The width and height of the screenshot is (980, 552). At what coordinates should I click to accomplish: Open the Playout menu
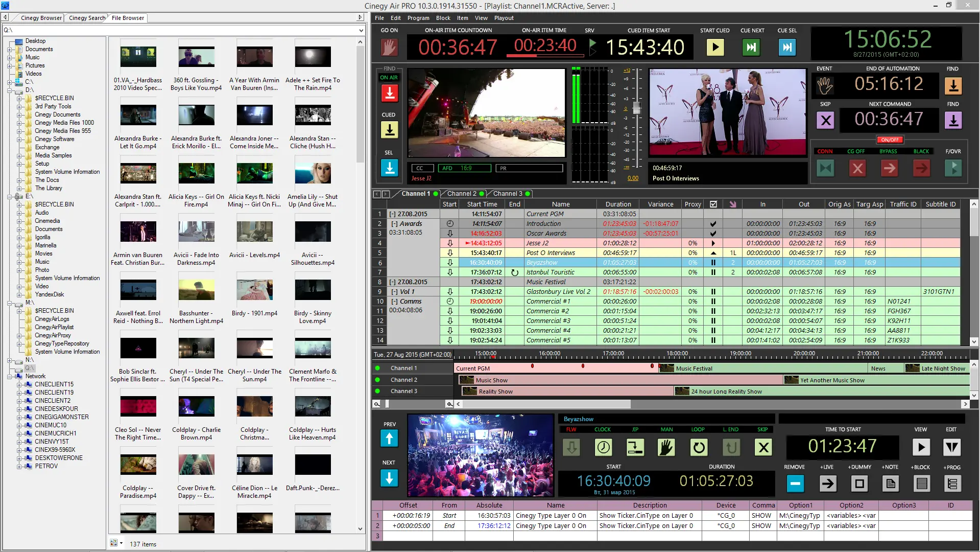click(x=504, y=18)
